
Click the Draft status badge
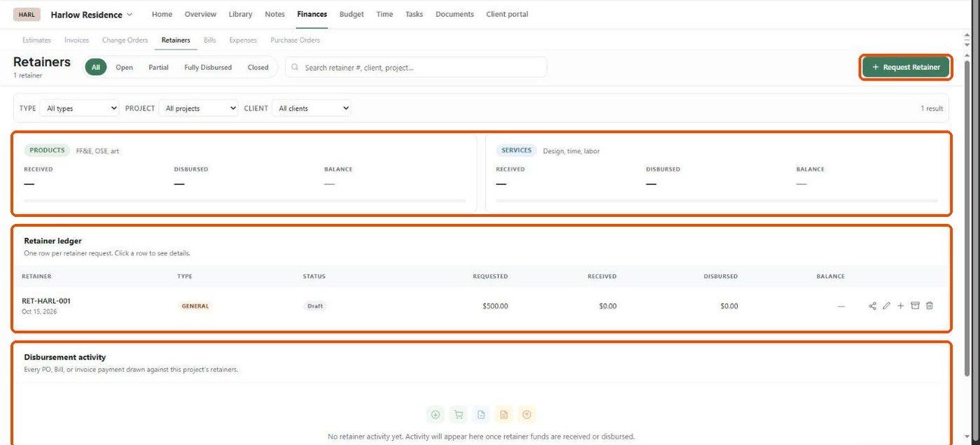315,306
